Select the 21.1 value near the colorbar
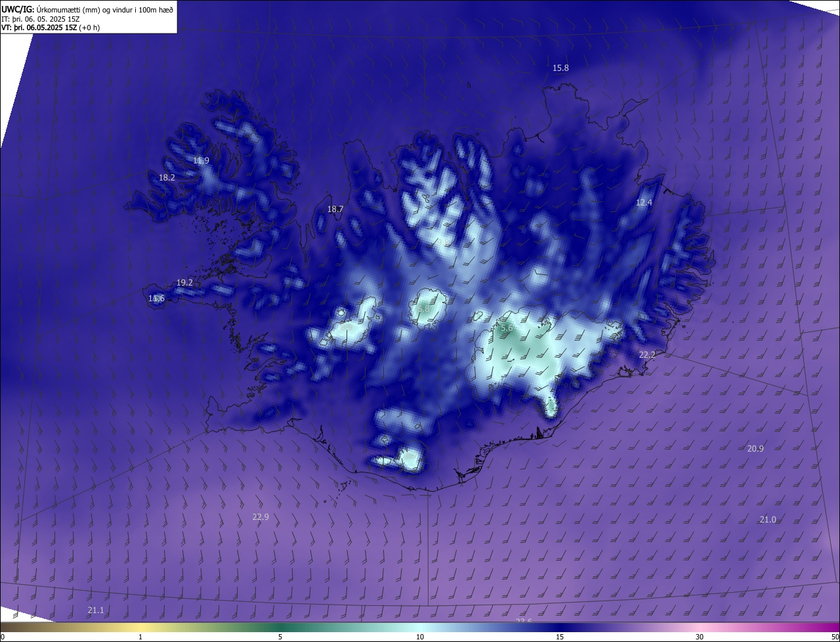Viewport: 840px width, 642px height. (x=96, y=610)
